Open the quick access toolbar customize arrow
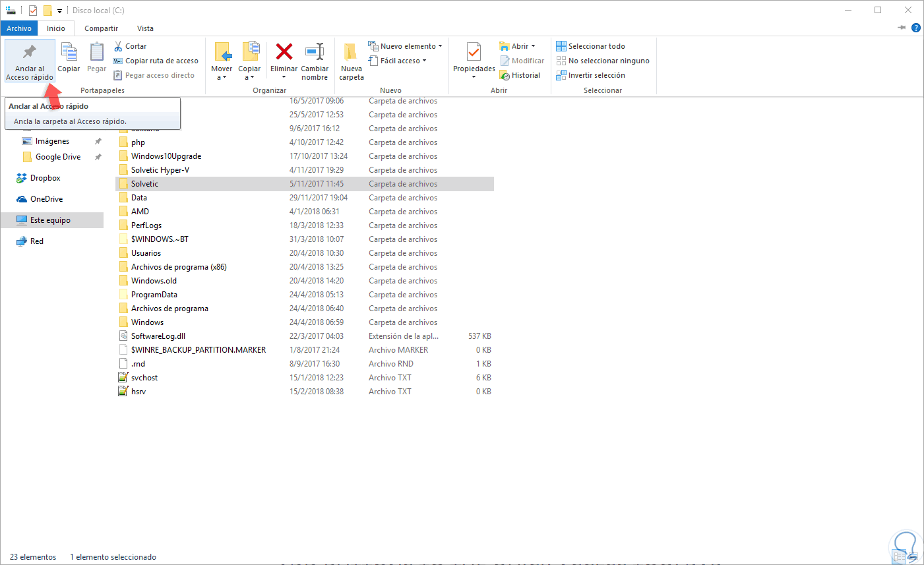Image resolution: width=924 pixels, height=565 pixels. pyautogui.click(x=59, y=11)
